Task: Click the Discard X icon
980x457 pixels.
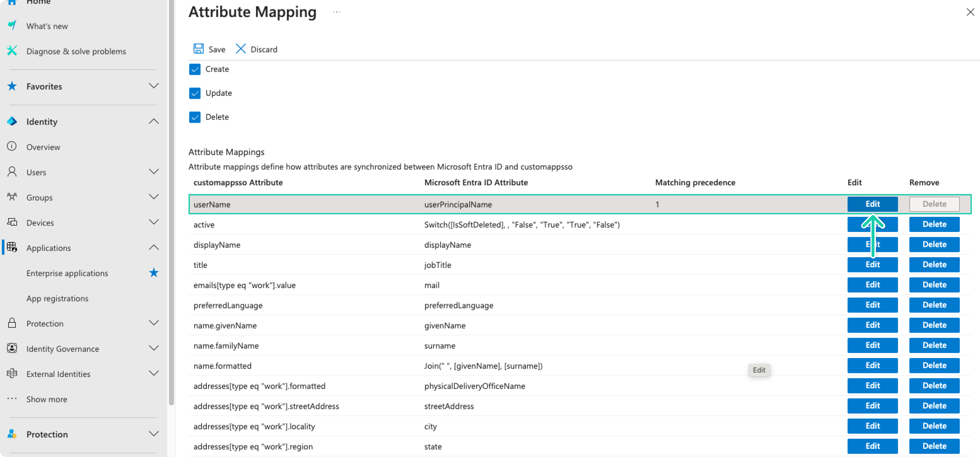Action: [x=240, y=49]
